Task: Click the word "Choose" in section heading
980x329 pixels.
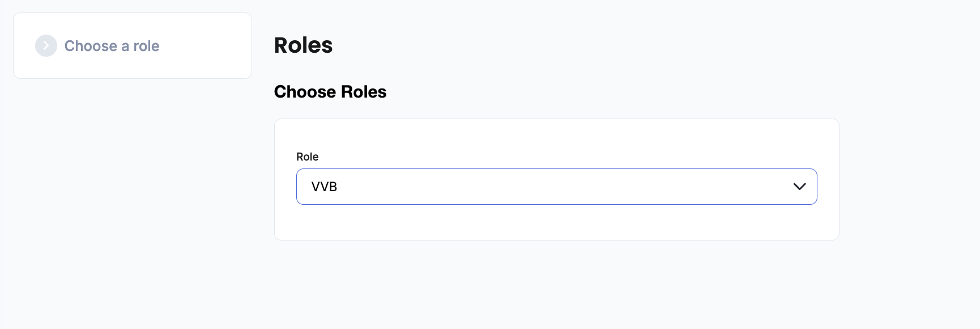Action: point(305,92)
